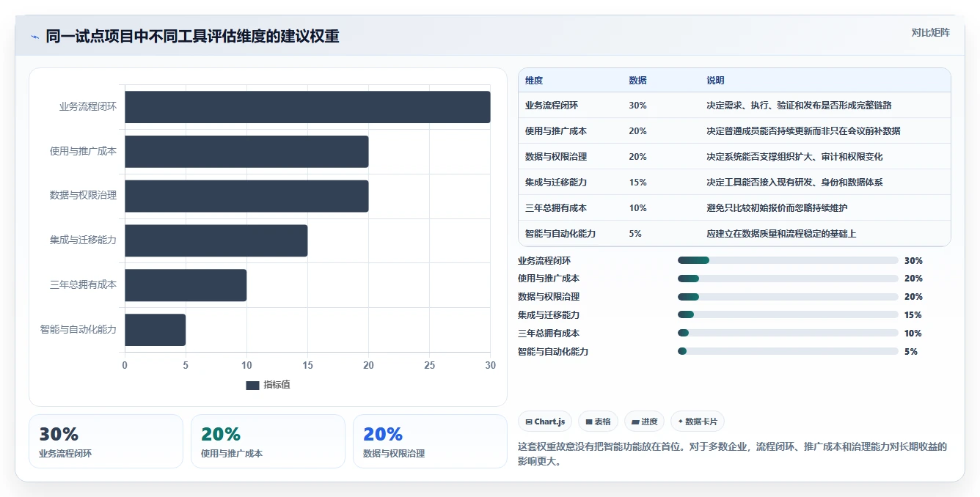Screen dimensions: 980x497
Task: Click the 数据与权限治理 progress bar
Action: (x=788, y=297)
